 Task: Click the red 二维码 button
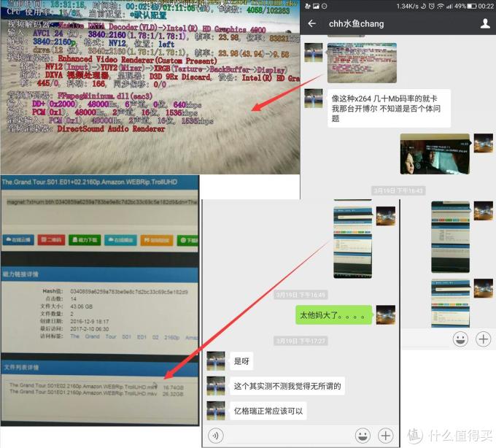click(x=51, y=240)
